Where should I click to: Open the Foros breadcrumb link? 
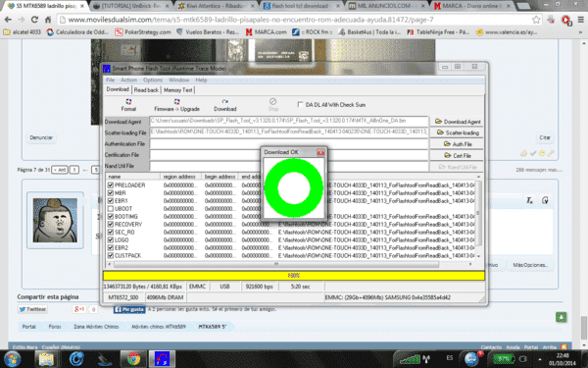[x=54, y=327]
